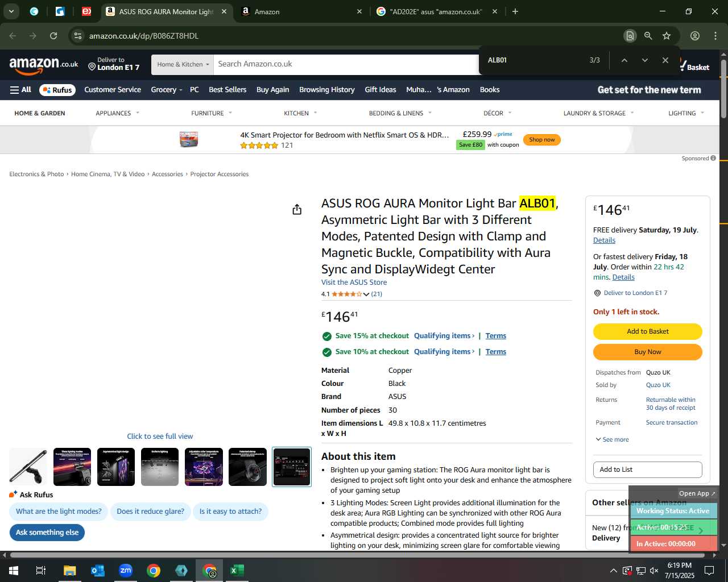728x582 pixels.
Task: Open the tab search dropdown arrow
Action: pos(11,11)
